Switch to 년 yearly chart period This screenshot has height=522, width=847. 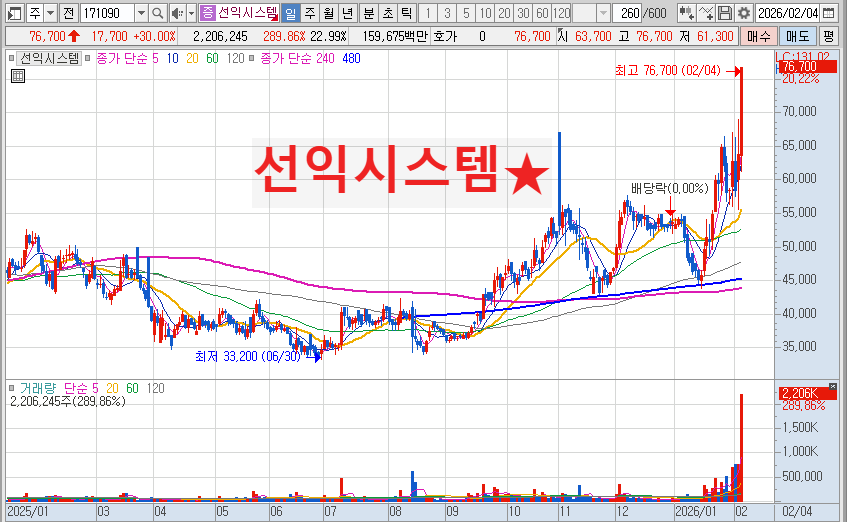[348, 13]
